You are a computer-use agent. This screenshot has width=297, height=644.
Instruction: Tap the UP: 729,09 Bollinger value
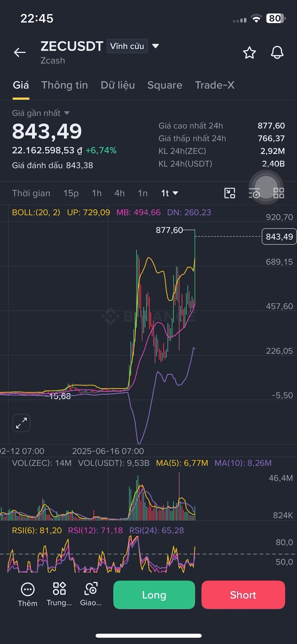[88, 212]
